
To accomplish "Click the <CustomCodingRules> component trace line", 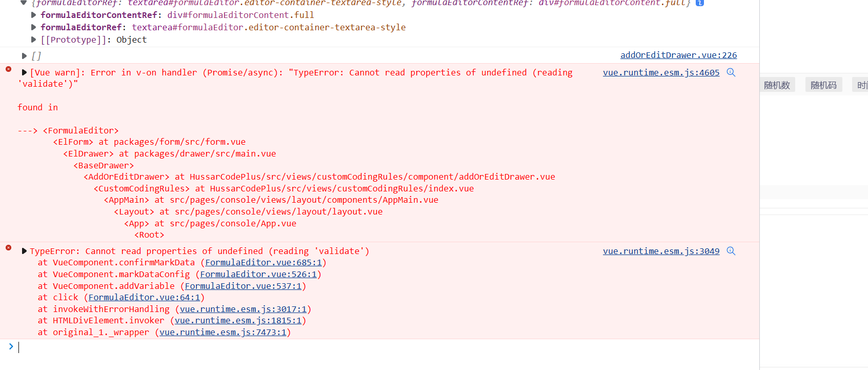I will [x=284, y=188].
